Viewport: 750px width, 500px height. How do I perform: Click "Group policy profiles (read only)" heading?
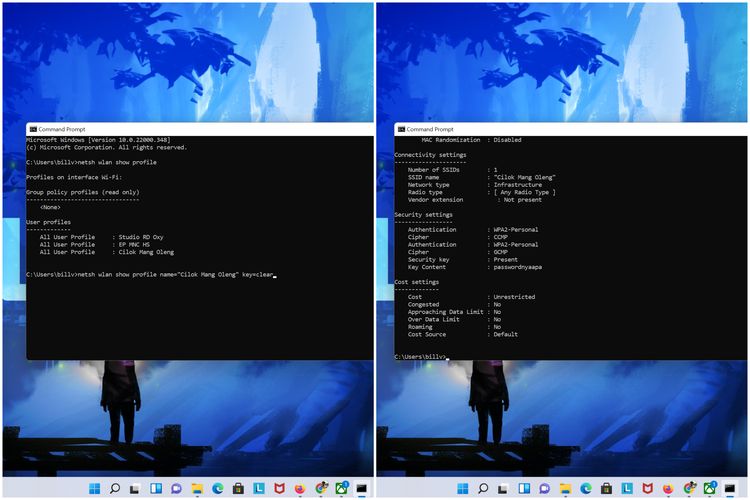(83, 192)
